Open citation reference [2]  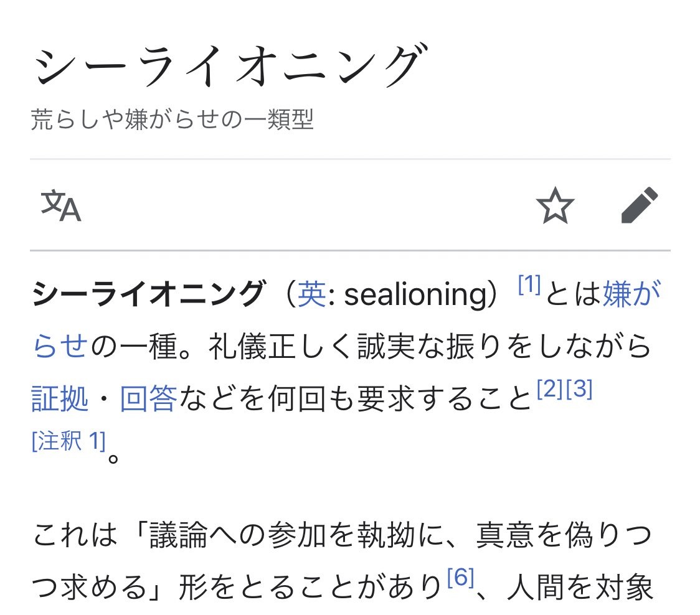tap(549, 388)
